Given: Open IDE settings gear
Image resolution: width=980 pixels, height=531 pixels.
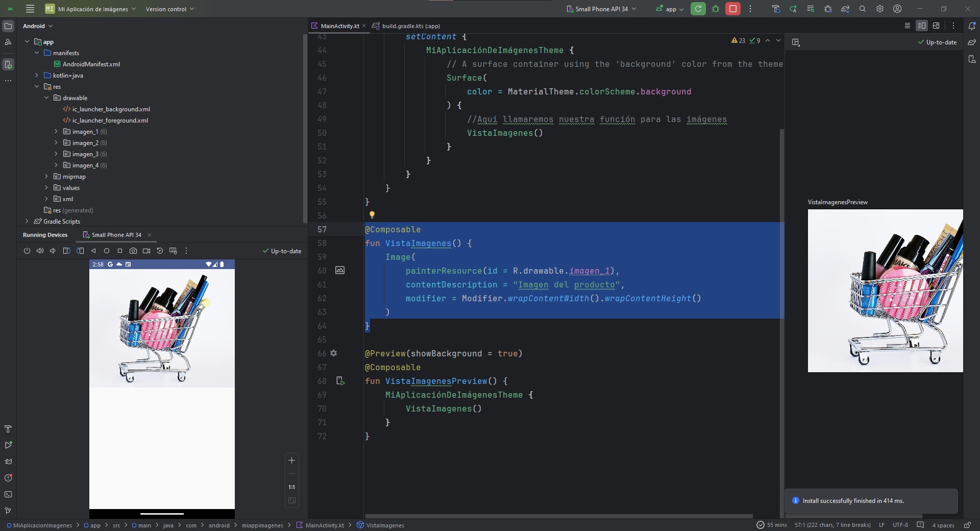Looking at the screenshot, I should 880,9.
